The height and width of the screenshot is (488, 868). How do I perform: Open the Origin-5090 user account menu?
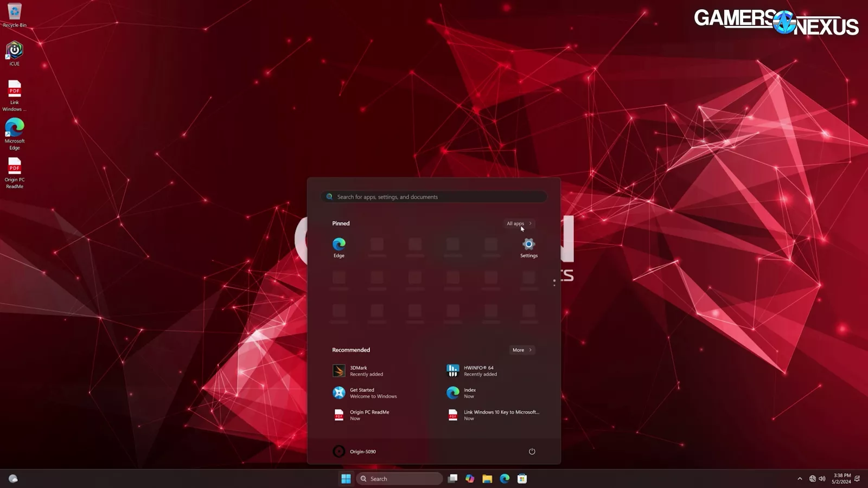tap(354, 451)
